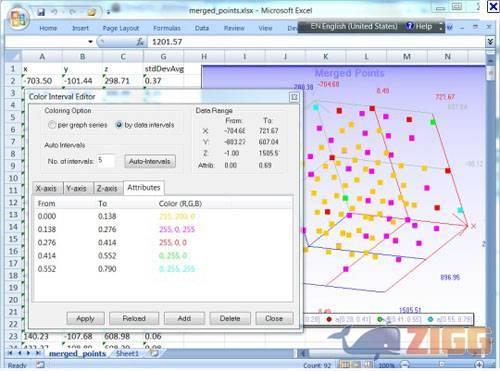Open the Page Layout ribbon tab
Screen dimensions: 500x371
pyautogui.click(x=121, y=28)
